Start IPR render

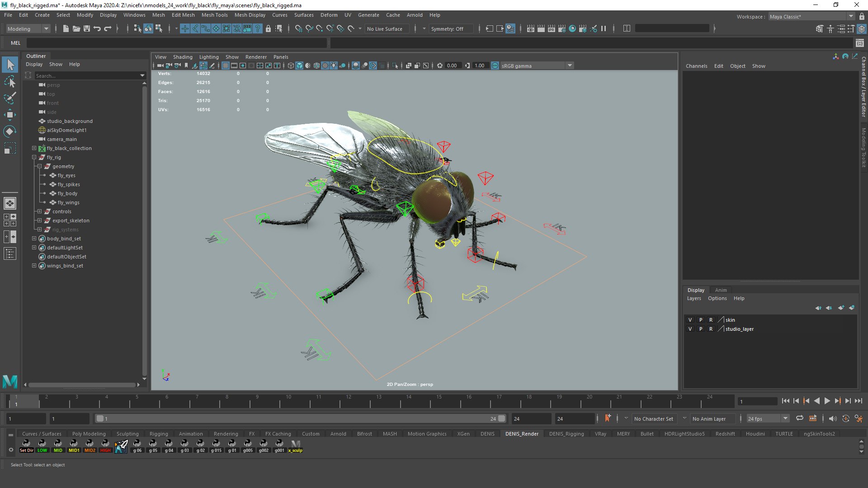[x=552, y=28]
